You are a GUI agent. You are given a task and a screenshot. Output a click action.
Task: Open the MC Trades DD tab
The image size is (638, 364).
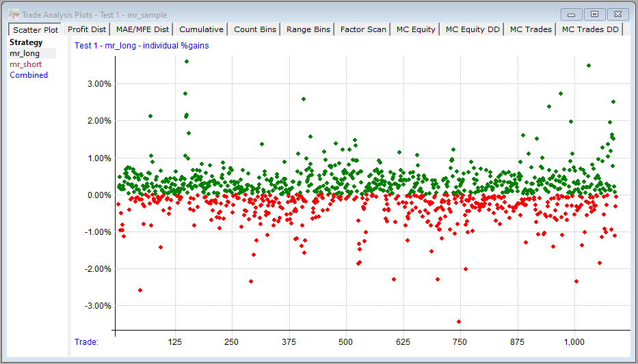[590, 29]
